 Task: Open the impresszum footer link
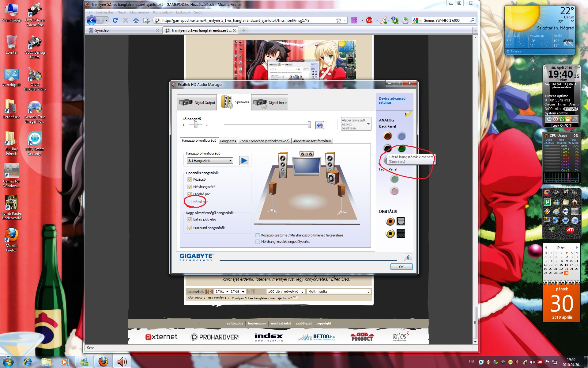click(257, 323)
